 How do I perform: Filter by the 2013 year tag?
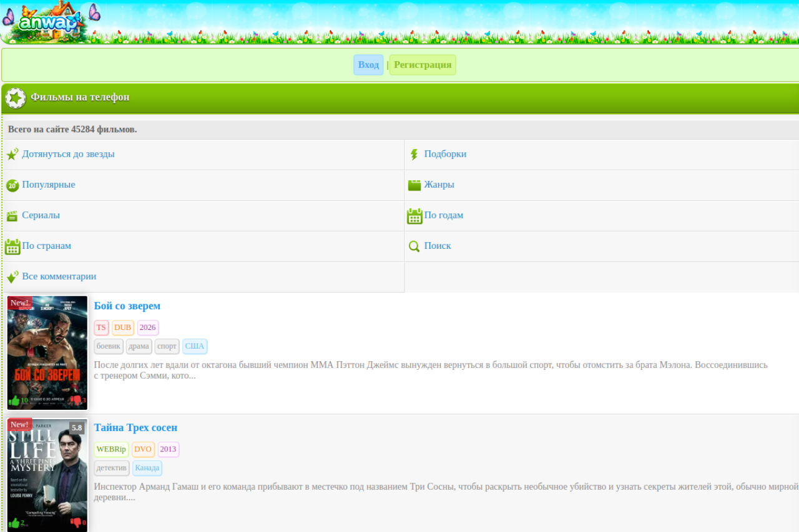pyautogui.click(x=168, y=449)
